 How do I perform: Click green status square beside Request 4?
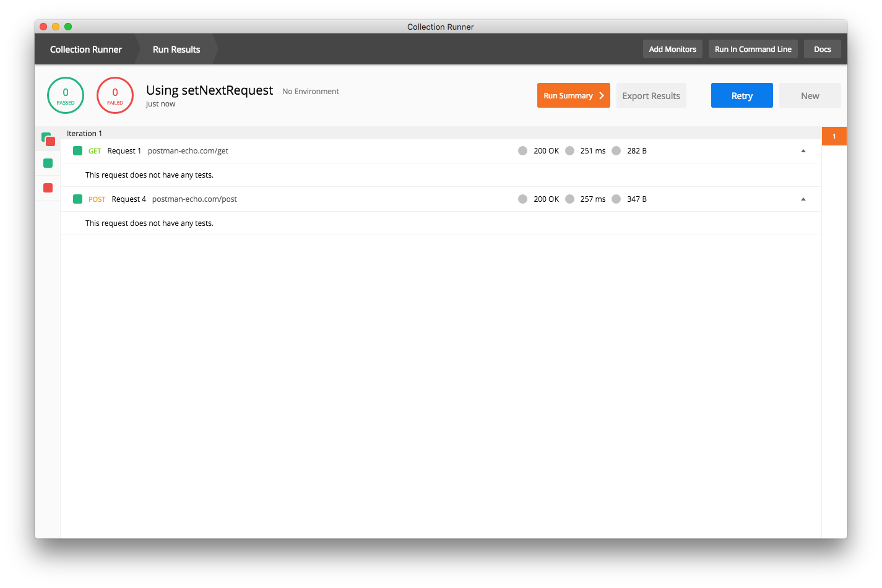[77, 199]
